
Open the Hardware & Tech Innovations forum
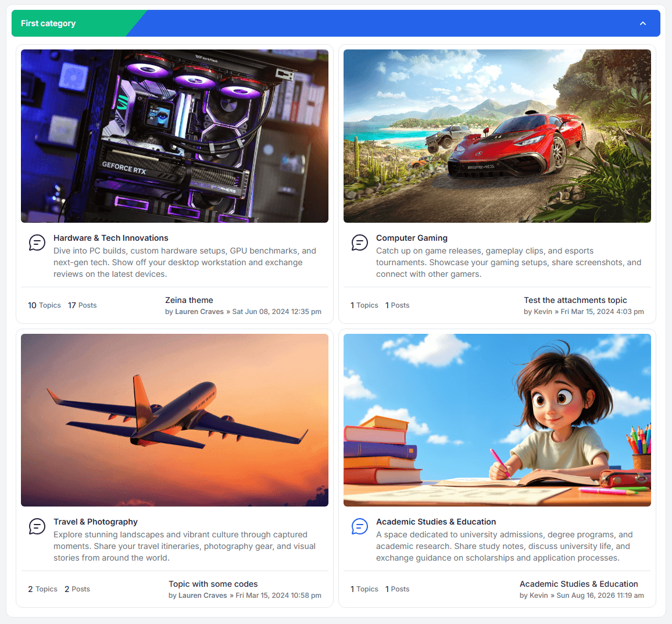(x=110, y=238)
